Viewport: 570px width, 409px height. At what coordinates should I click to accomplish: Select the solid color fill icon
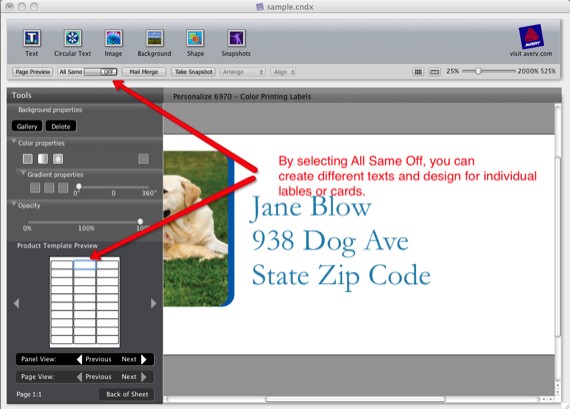click(28, 159)
